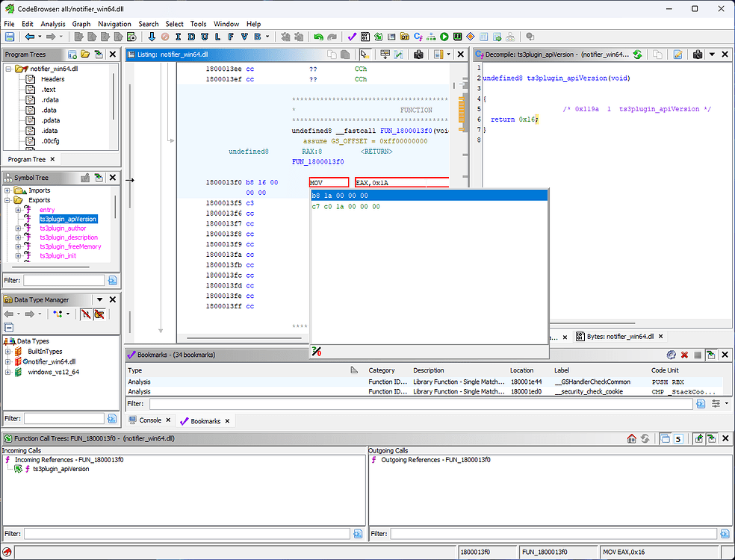This screenshot has width=735, height=560.
Task: Click the home icon in Function Call Trees panel
Action: coord(631,438)
